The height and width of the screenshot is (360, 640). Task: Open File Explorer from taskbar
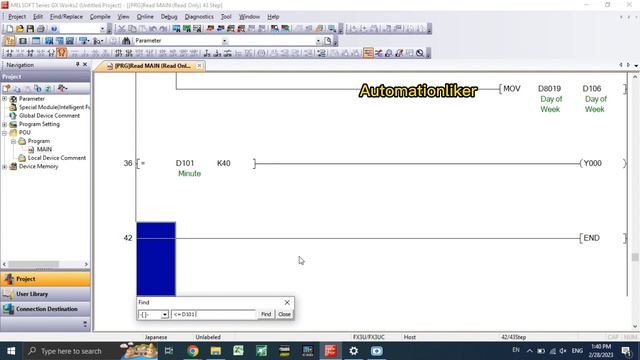(216, 351)
